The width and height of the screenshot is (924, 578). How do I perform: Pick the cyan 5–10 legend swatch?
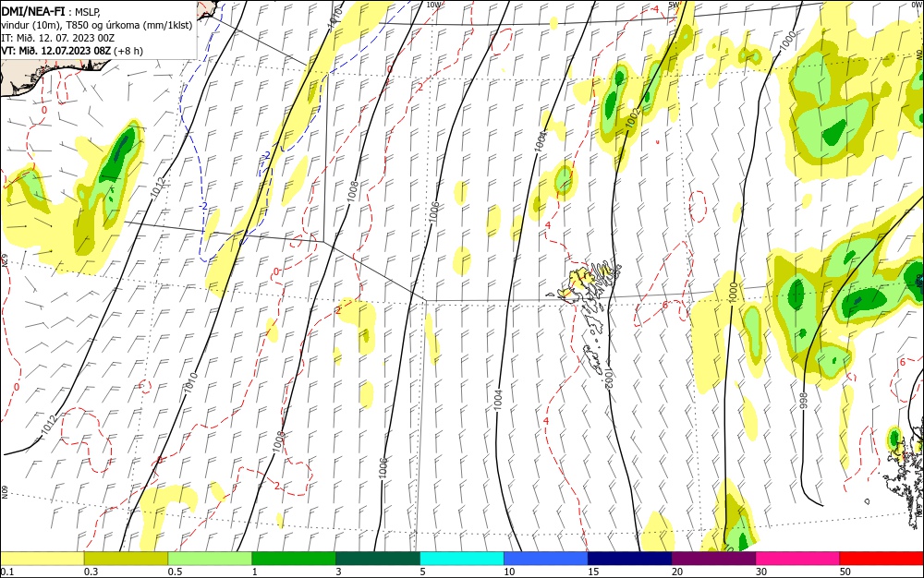[462, 559]
